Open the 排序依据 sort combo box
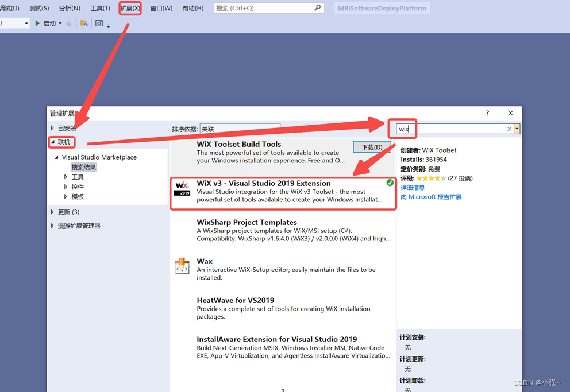The image size is (570, 392). (x=240, y=129)
